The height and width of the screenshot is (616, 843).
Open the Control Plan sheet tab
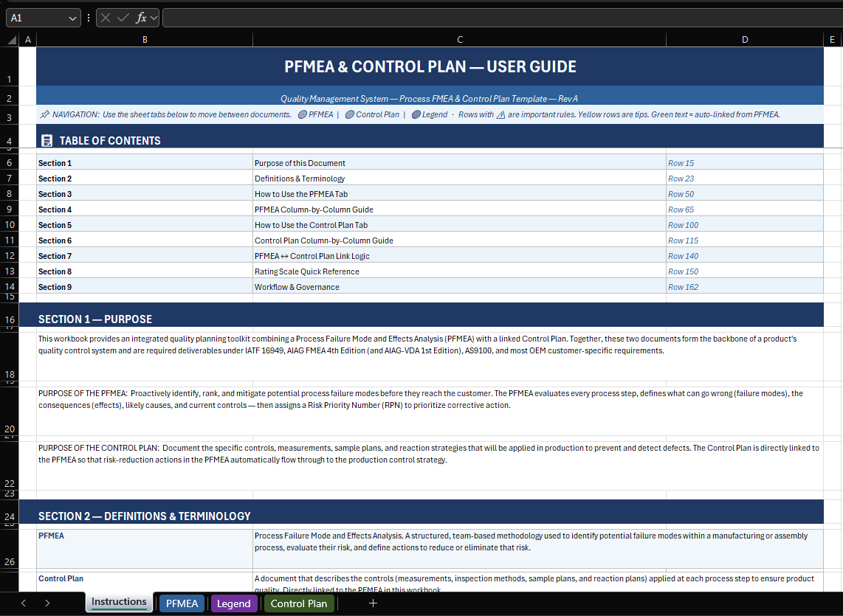pyautogui.click(x=298, y=603)
